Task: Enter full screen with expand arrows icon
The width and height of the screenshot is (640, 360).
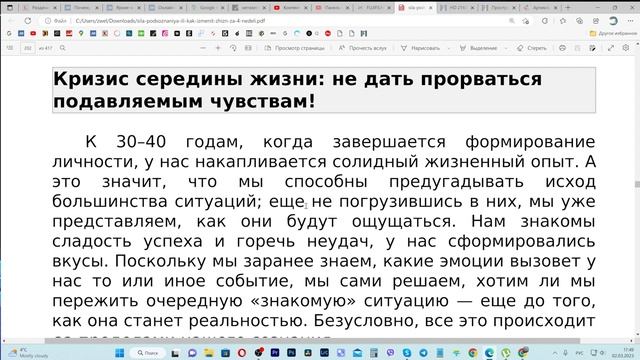Action: (x=611, y=48)
